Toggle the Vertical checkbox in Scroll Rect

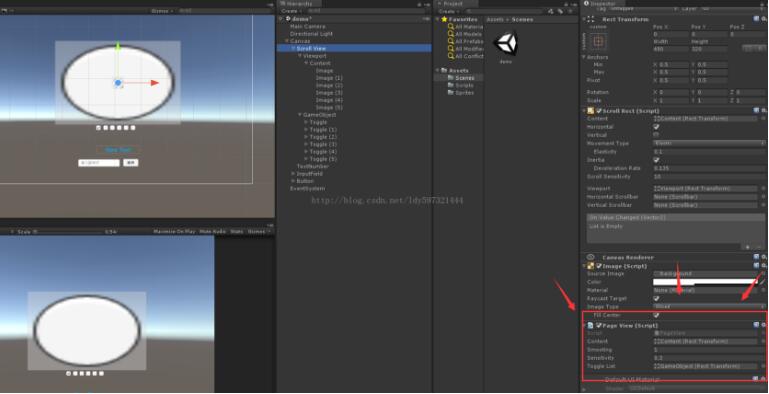656,134
